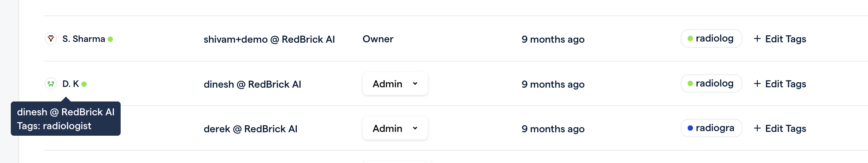Click the plus icon in S. Sharma's row
Viewport: 868px width, 163px height.
click(757, 39)
